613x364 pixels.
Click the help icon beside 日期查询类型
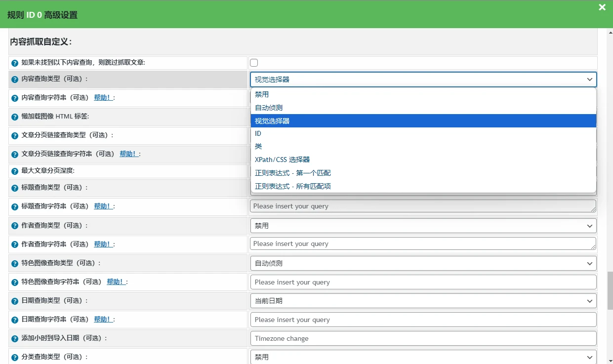tap(13, 300)
